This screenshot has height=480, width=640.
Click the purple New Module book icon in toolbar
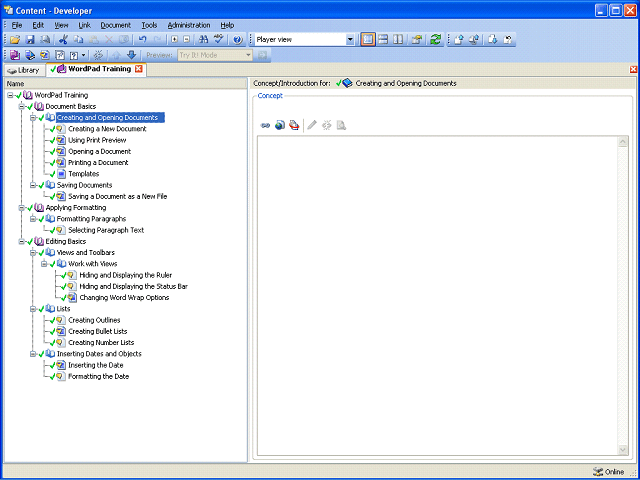click(x=15, y=55)
